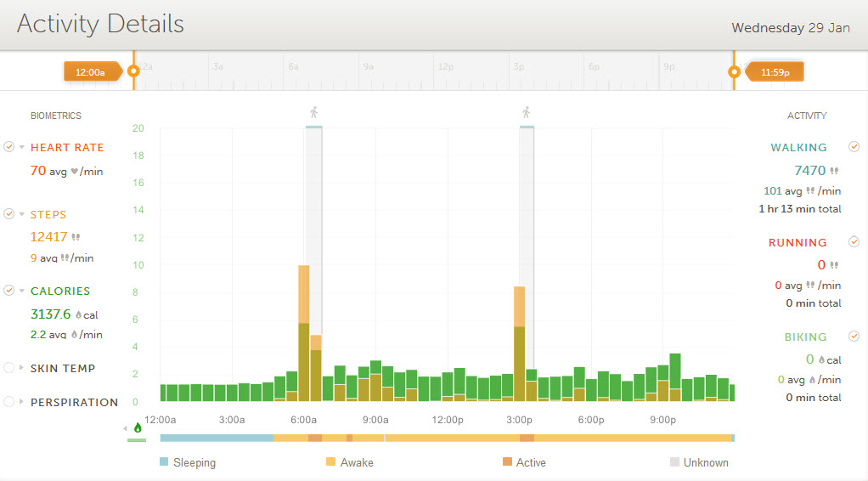Click the footsteps icon next to 12417 steps
Screen dimensions: 868x481
[x=76, y=237]
